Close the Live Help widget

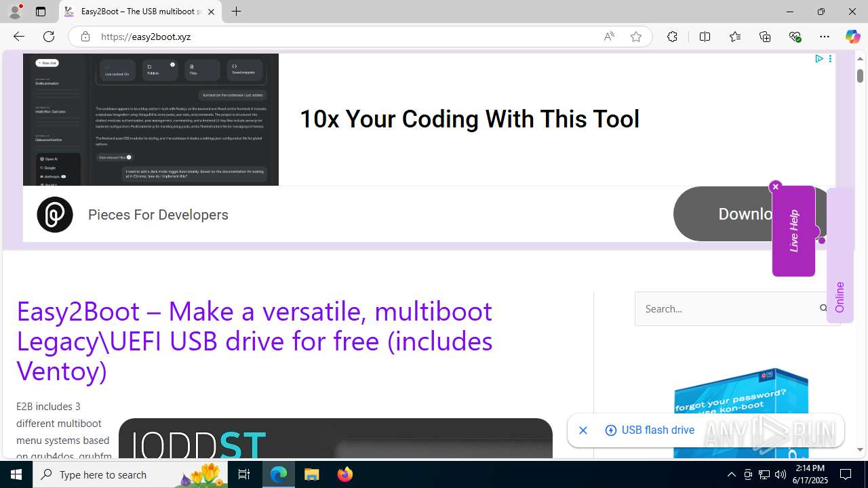click(775, 186)
